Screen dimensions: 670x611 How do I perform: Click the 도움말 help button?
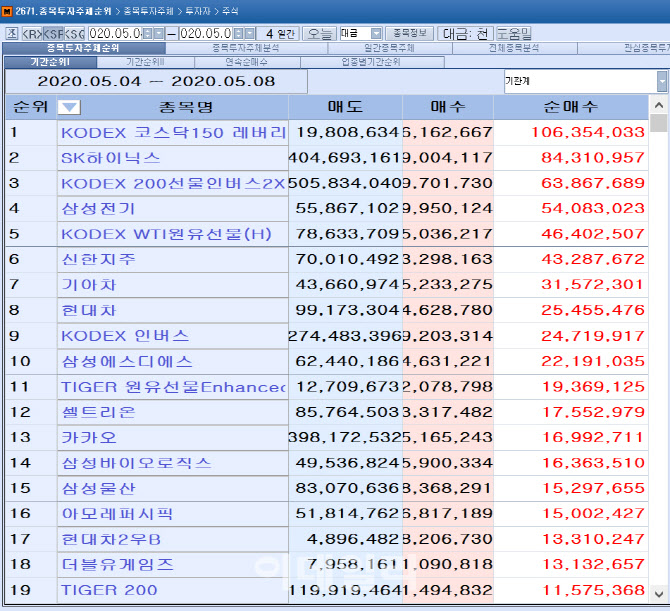click(x=514, y=33)
